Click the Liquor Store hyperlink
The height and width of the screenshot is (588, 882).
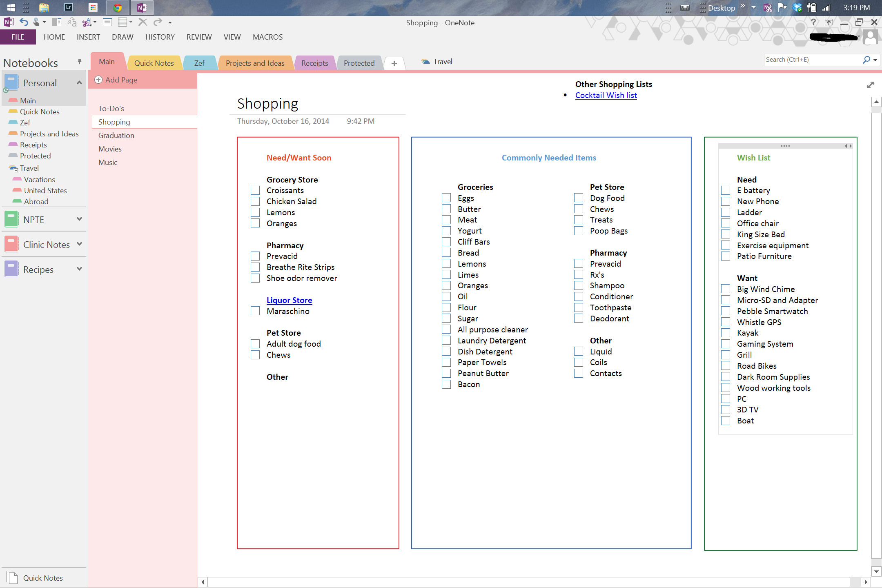tap(289, 300)
